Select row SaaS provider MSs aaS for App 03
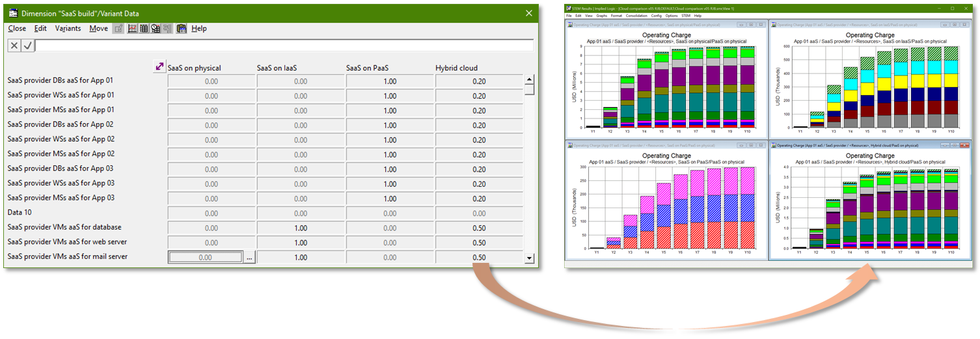The height and width of the screenshot is (339, 980). (x=61, y=198)
